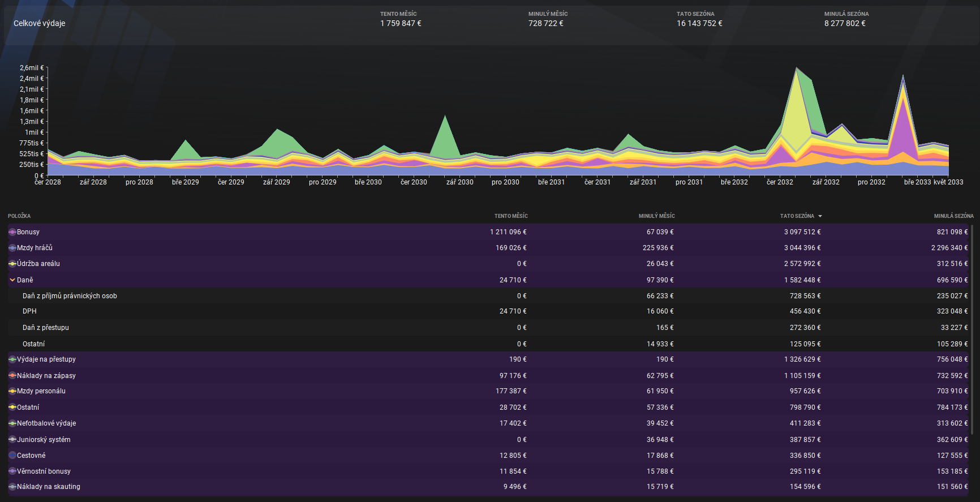Click Náklady na zápasy value 97 176 €
This screenshot has height=502, width=980.
click(x=513, y=376)
